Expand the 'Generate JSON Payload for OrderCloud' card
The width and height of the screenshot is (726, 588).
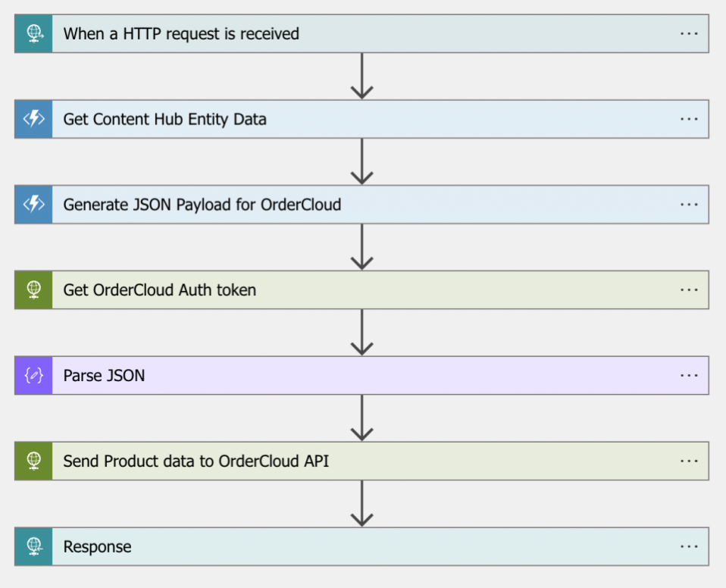pos(361,205)
